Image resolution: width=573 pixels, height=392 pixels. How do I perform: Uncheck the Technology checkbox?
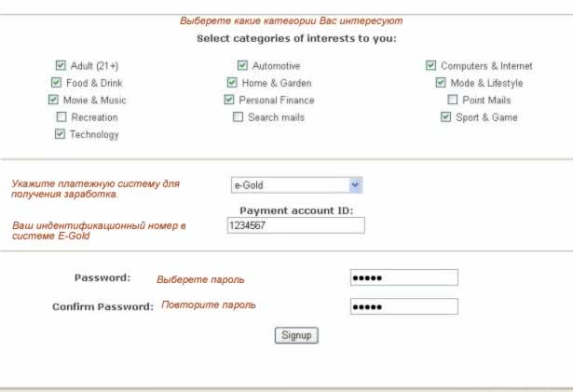coord(60,134)
